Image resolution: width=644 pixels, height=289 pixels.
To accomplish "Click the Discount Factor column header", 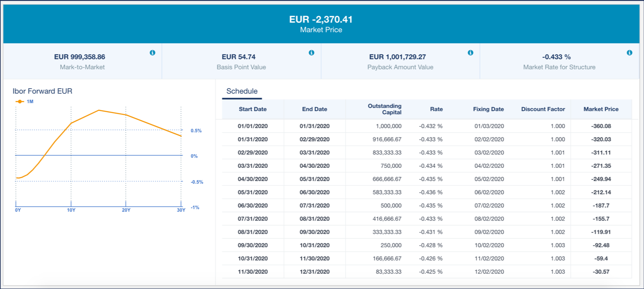I will (x=543, y=109).
